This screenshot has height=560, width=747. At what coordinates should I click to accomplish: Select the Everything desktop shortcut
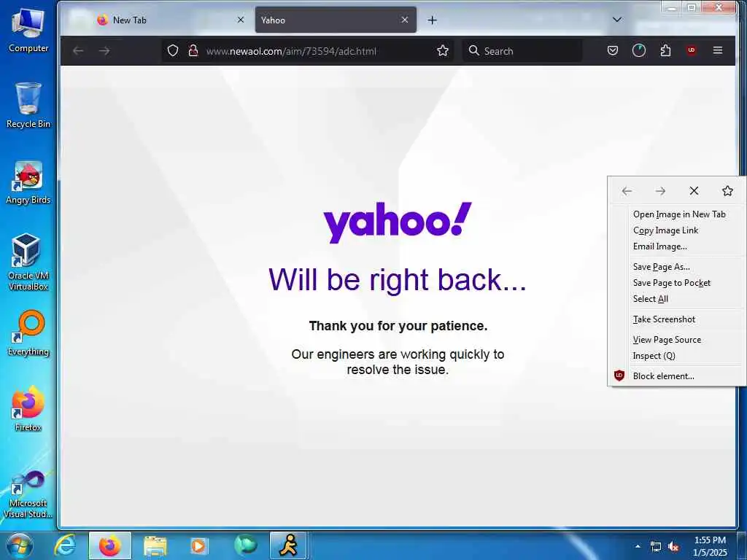coord(28,333)
